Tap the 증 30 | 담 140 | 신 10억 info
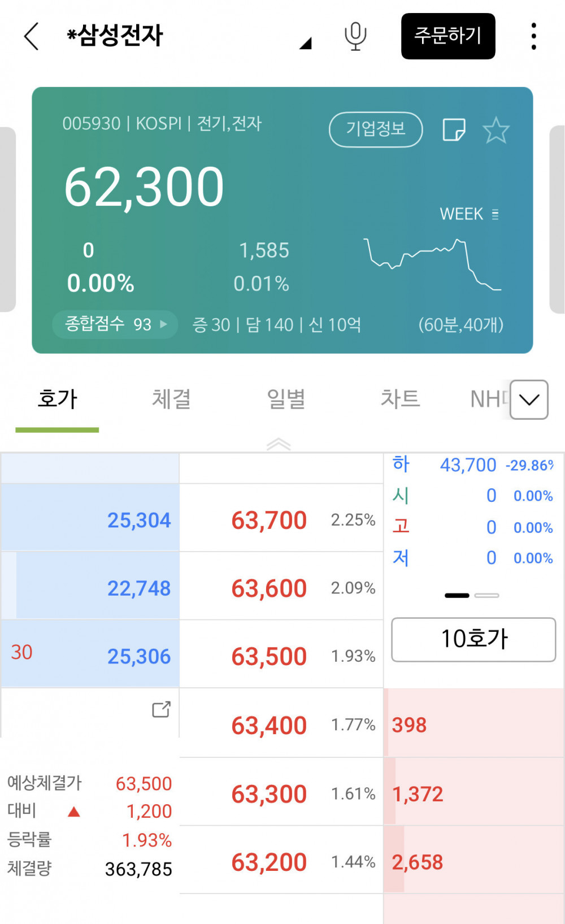 277,324
